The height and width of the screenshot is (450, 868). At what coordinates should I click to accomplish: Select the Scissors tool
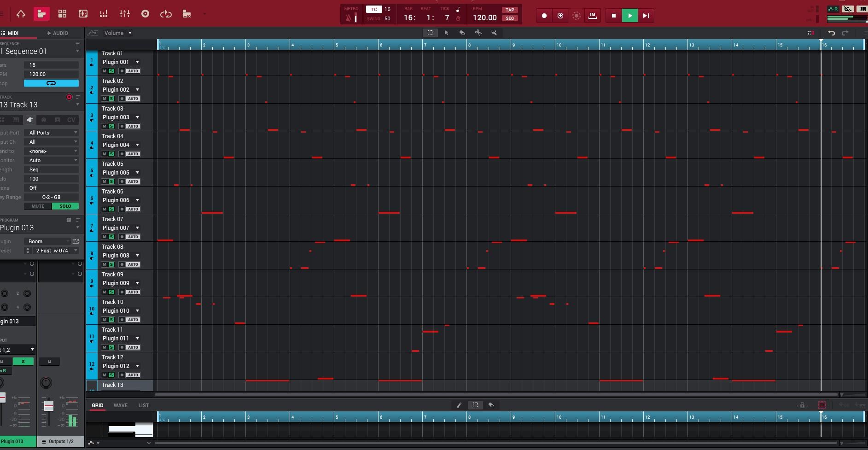(x=478, y=33)
